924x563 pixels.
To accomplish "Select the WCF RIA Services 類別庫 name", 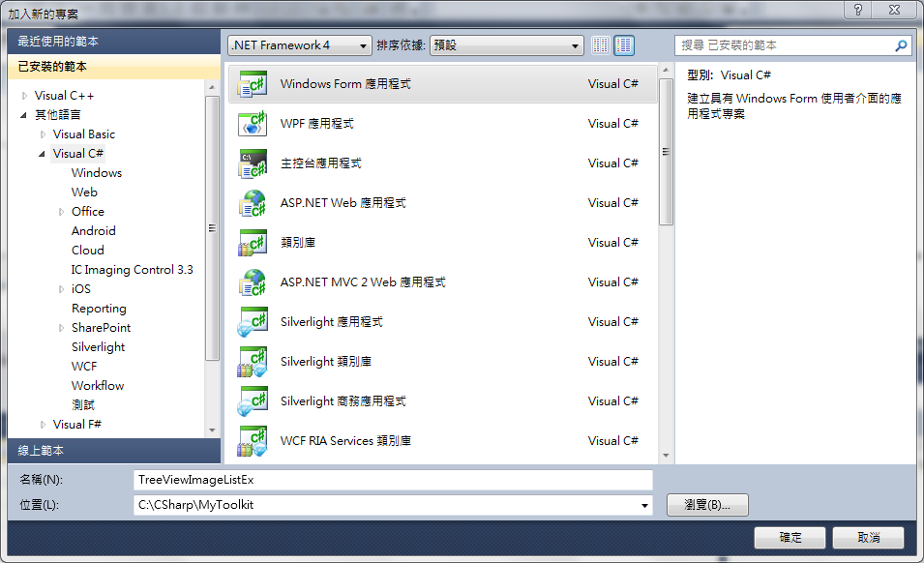I will [346, 441].
